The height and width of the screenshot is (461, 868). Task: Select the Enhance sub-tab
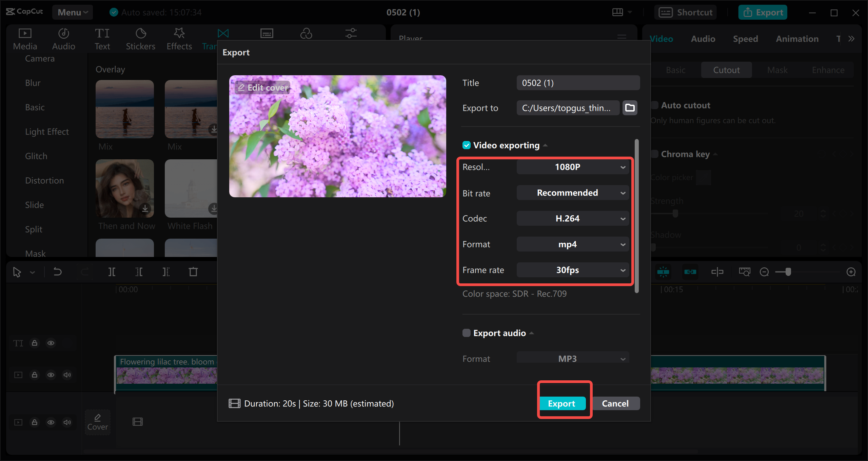tap(828, 70)
